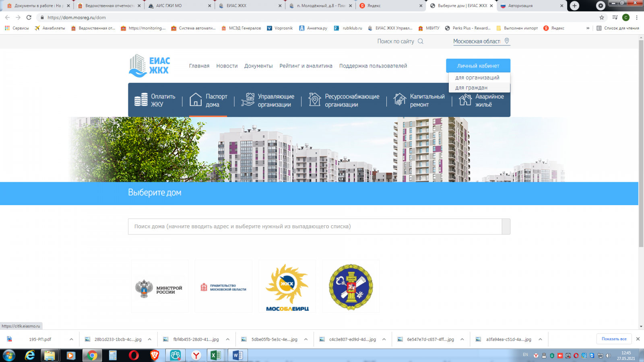The width and height of the screenshot is (644, 362).
Task: Click the Личный кабинет button
Action: (x=478, y=66)
